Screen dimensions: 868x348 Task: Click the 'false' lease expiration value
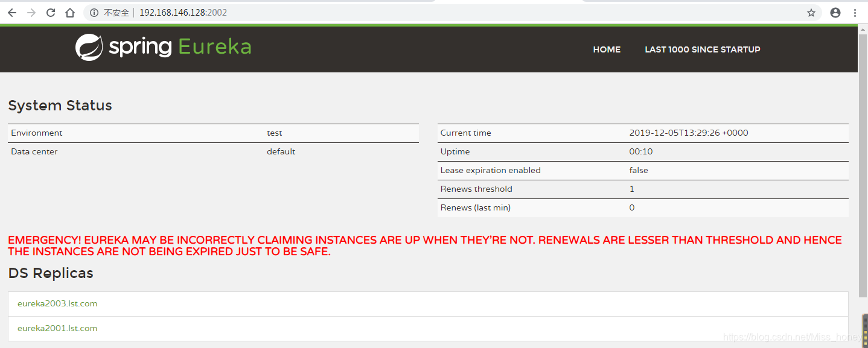click(639, 171)
